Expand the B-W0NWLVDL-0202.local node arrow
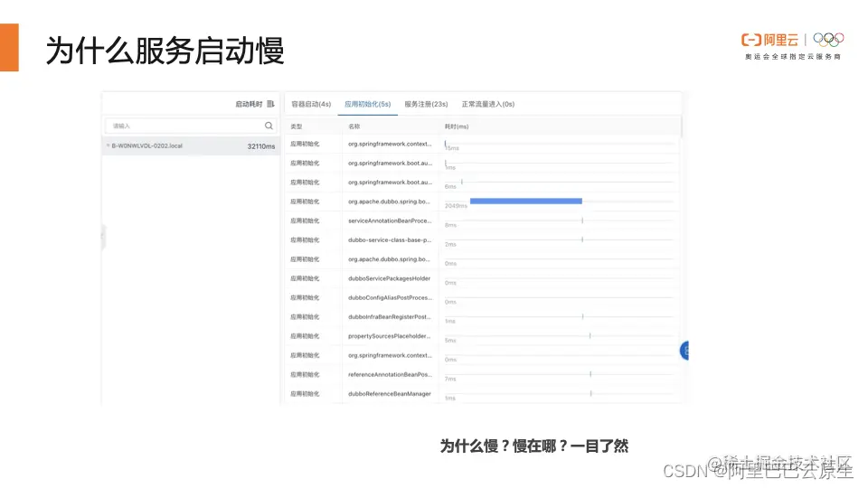The image size is (868, 488). click(108, 146)
